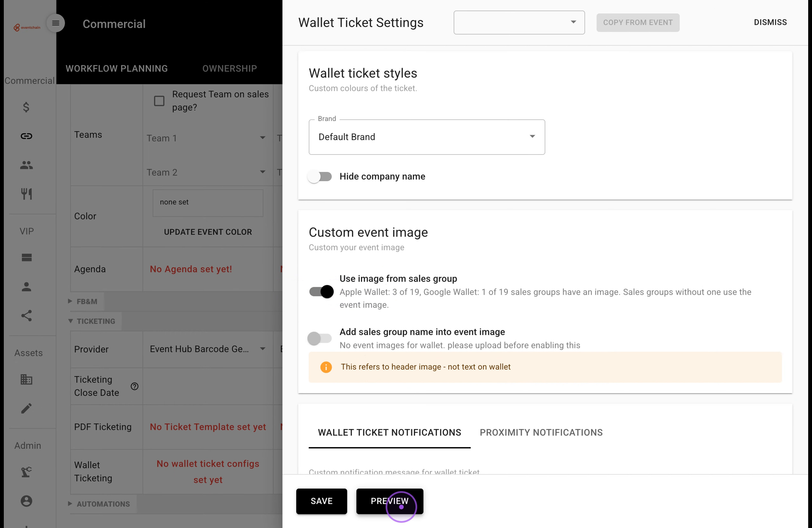Viewport: 812px width, 528px height.
Task: Click the eventchain logo
Action: tap(27, 27)
